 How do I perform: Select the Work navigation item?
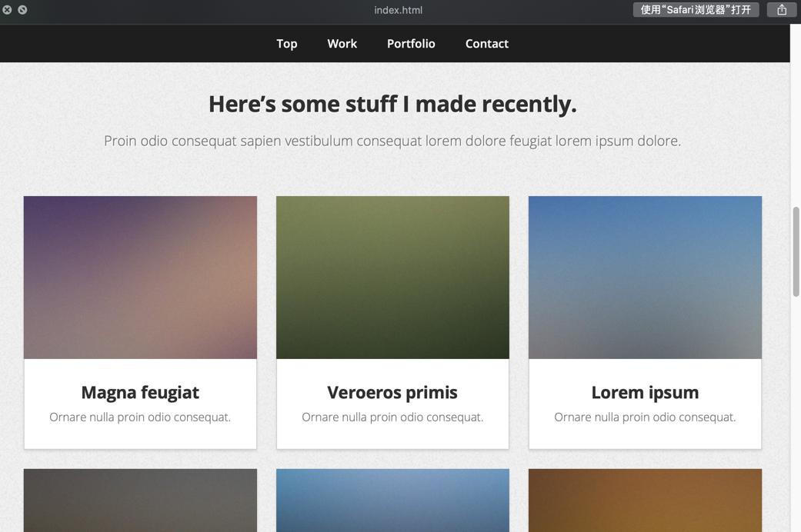342,44
